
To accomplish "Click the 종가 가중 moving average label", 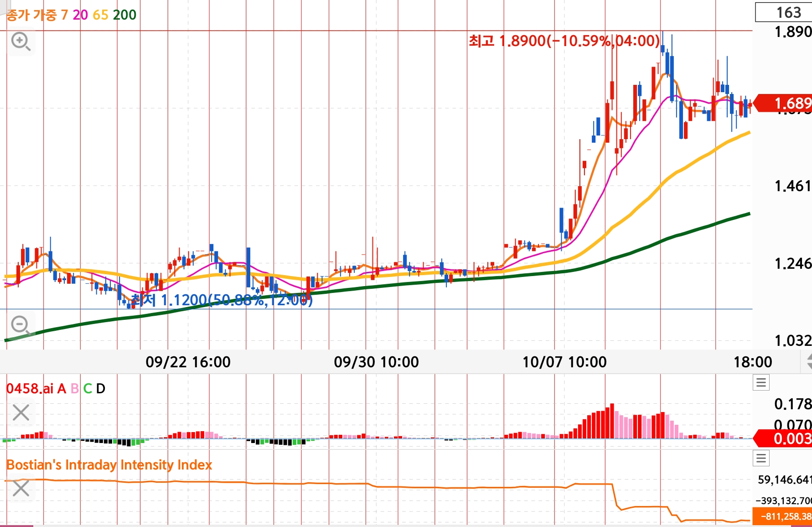I will click(x=31, y=15).
